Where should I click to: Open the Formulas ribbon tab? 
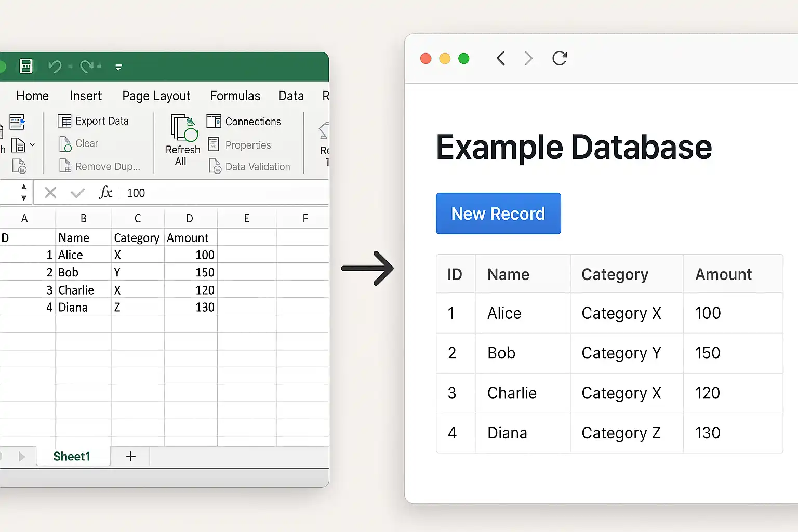tap(235, 96)
